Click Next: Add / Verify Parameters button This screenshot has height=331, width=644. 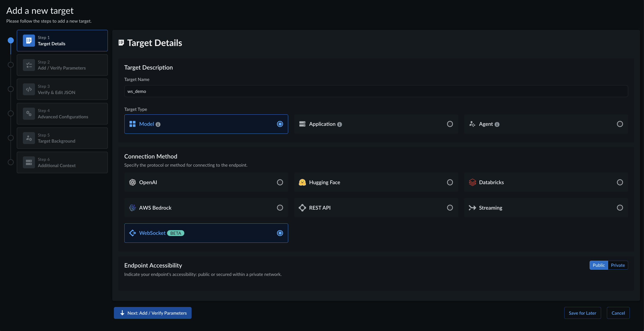point(153,313)
